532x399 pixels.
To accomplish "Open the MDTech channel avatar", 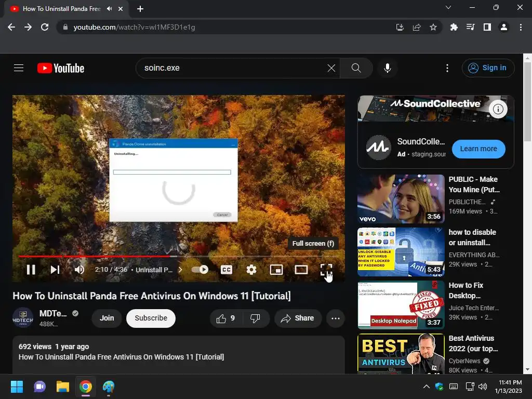I will [23, 318].
